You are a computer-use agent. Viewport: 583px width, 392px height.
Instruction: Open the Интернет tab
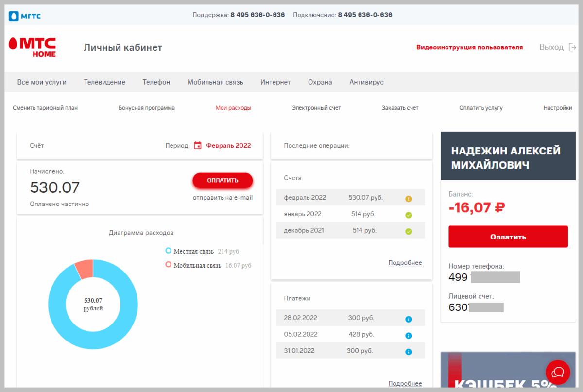click(x=275, y=82)
